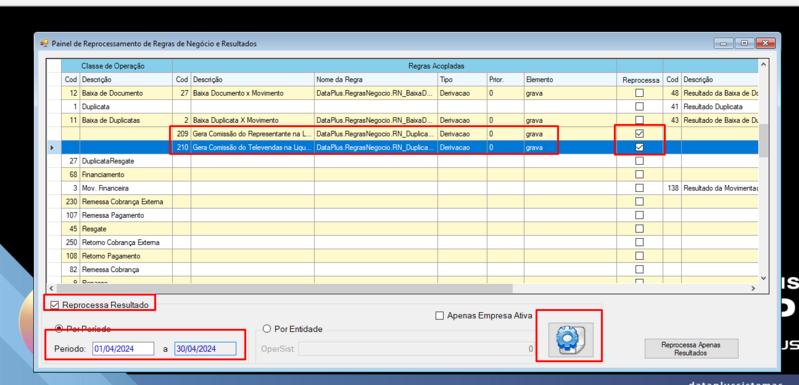Check Reprocessa box for Retorno Pagamento row
The image size is (799, 385).
click(640, 256)
